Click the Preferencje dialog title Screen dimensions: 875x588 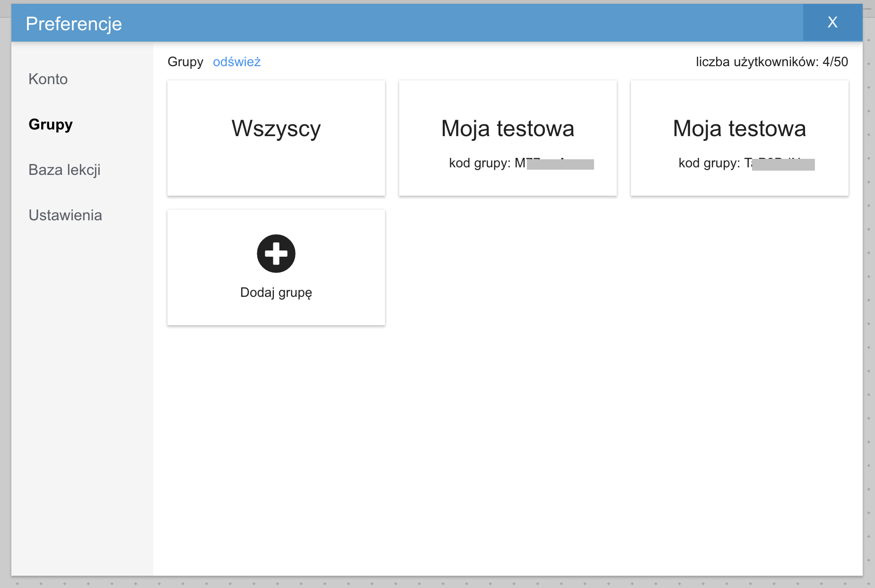74,24
